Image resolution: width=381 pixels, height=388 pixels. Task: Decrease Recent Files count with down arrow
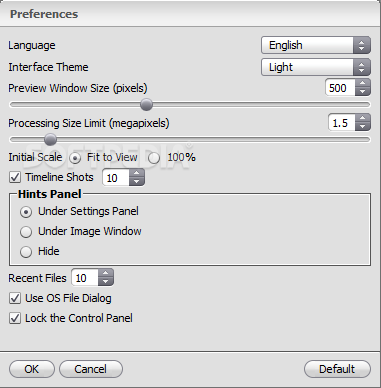tap(105, 282)
